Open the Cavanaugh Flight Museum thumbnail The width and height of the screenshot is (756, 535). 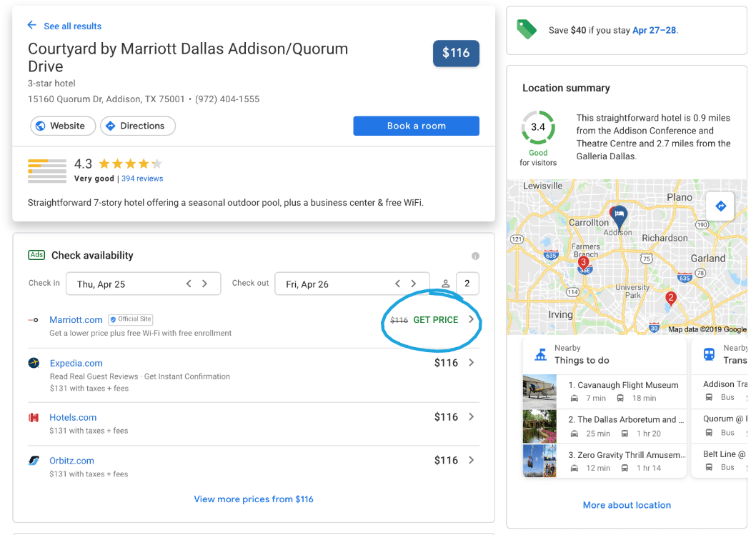(539, 392)
